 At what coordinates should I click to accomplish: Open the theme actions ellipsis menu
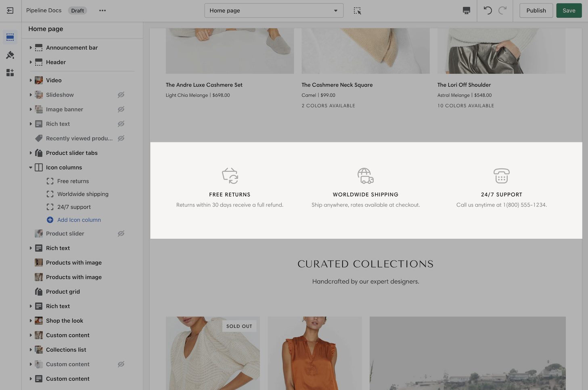[x=103, y=10]
